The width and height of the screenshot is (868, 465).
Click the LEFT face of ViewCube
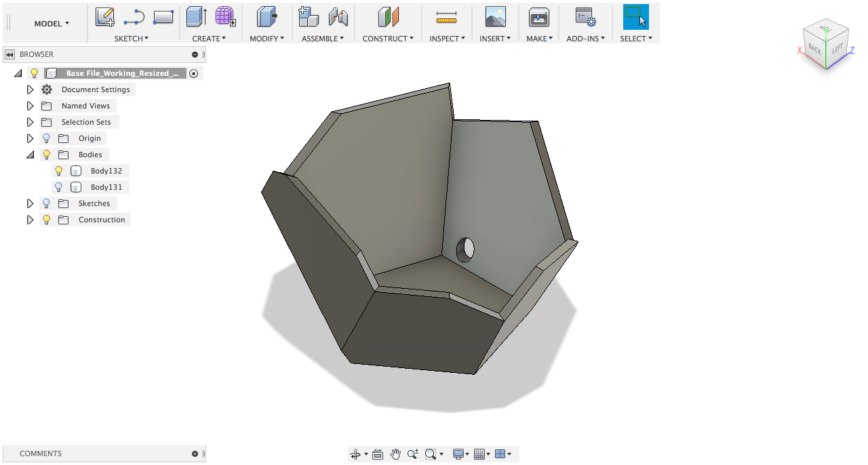[837, 49]
